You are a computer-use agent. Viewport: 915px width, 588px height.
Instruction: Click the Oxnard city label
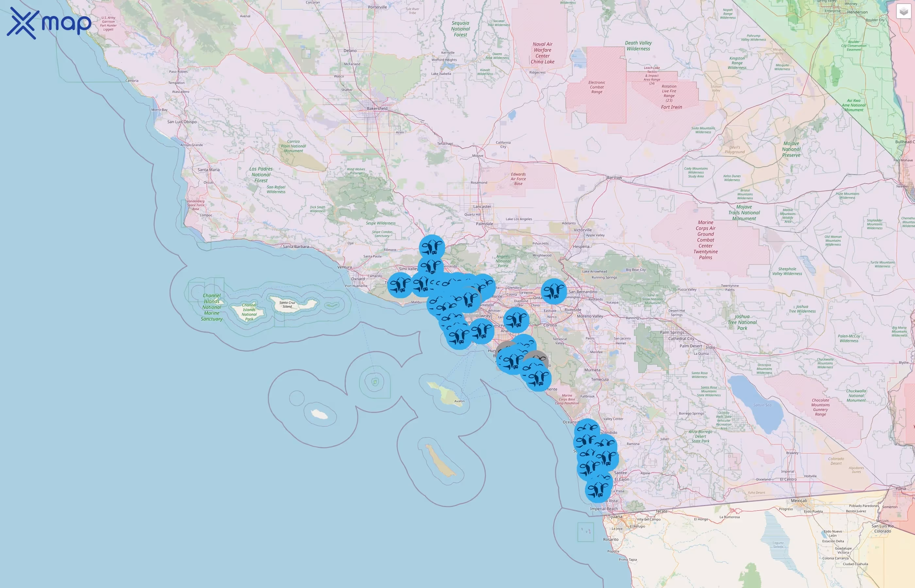pos(358,279)
